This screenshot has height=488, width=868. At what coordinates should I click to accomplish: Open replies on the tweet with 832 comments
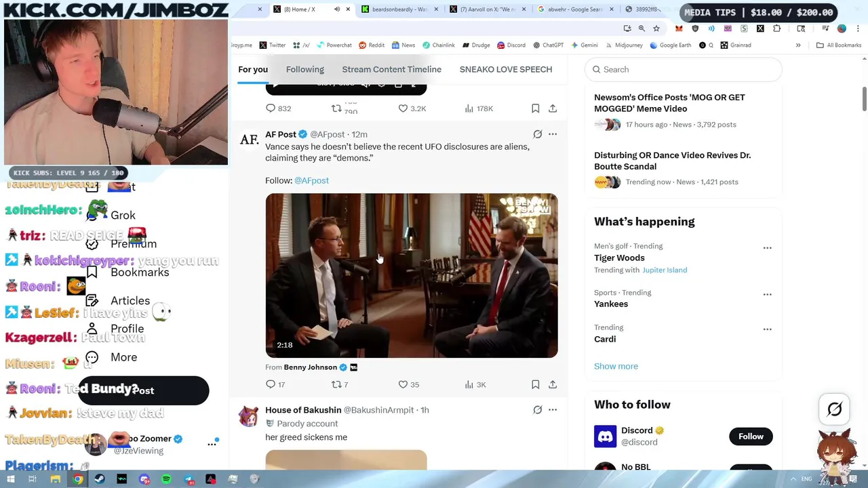pos(271,108)
